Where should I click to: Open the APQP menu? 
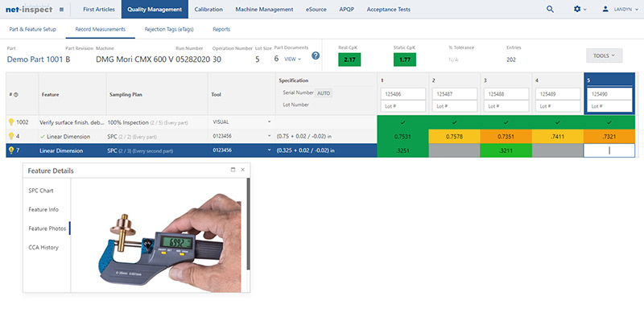click(347, 9)
